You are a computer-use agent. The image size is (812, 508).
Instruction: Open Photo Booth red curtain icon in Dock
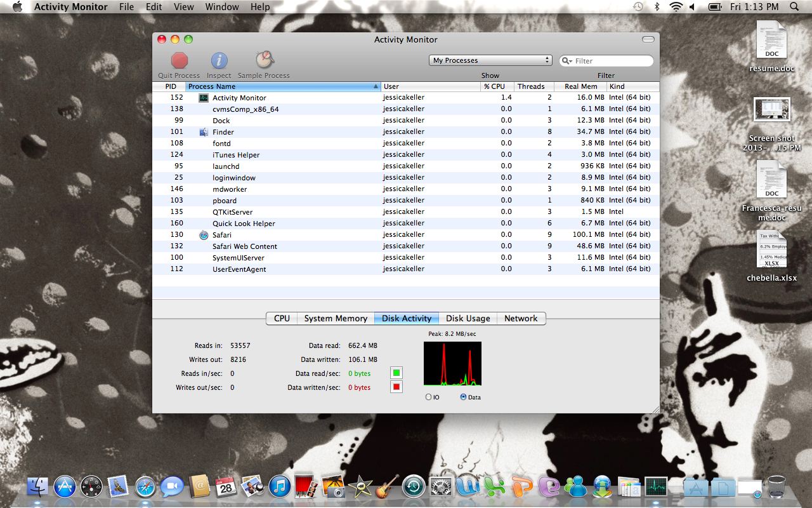(306, 487)
